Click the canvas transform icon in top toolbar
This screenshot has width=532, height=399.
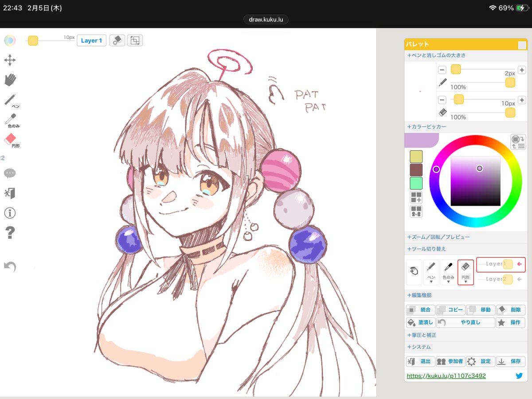click(x=135, y=40)
